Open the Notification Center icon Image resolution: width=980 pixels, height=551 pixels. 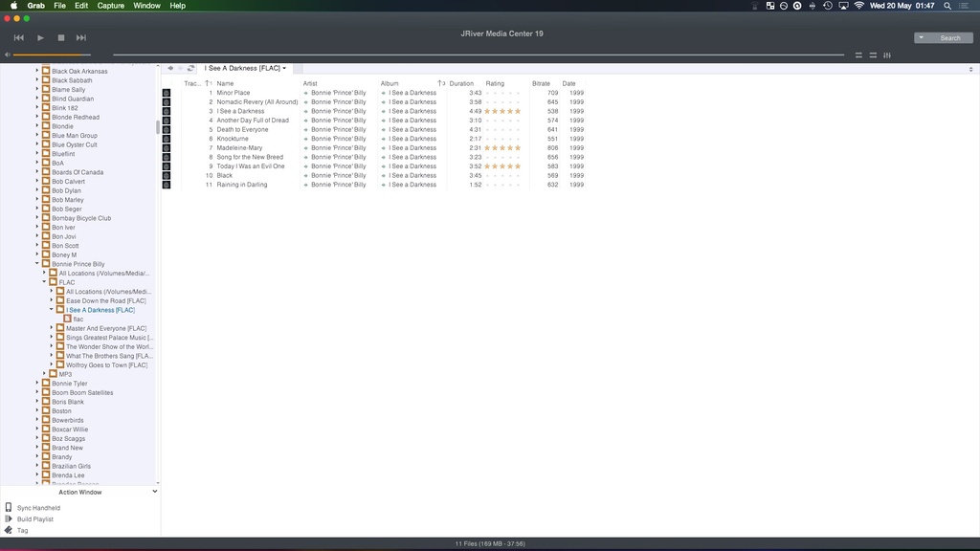[x=965, y=6]
